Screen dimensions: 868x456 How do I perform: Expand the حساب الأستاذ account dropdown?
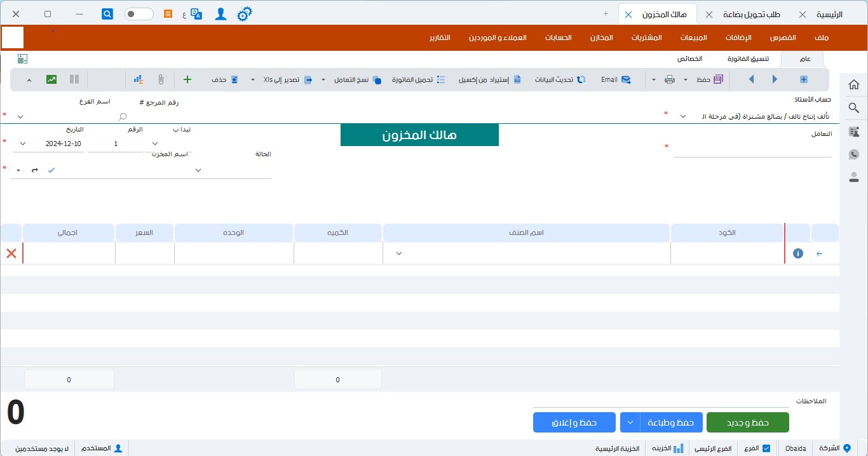pyautogui.click(x=683, y=117)
